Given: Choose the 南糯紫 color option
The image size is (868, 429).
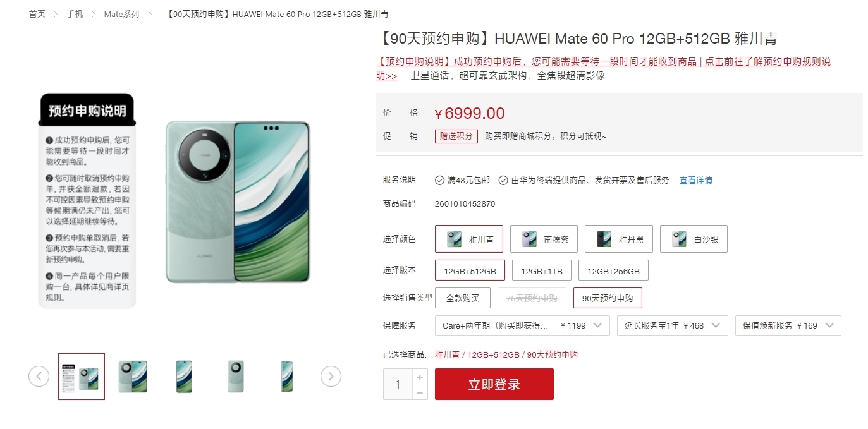Looking at the screenshot, I should tap(544, 239).
